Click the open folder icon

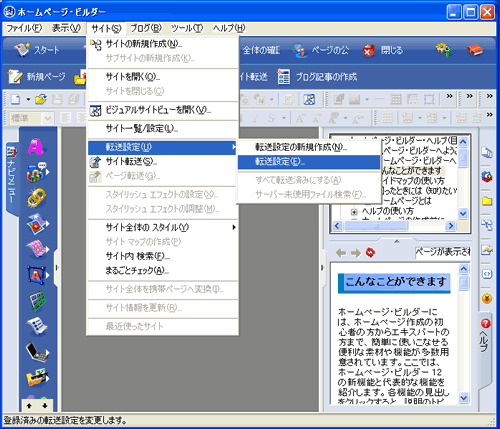pos(41,99)
